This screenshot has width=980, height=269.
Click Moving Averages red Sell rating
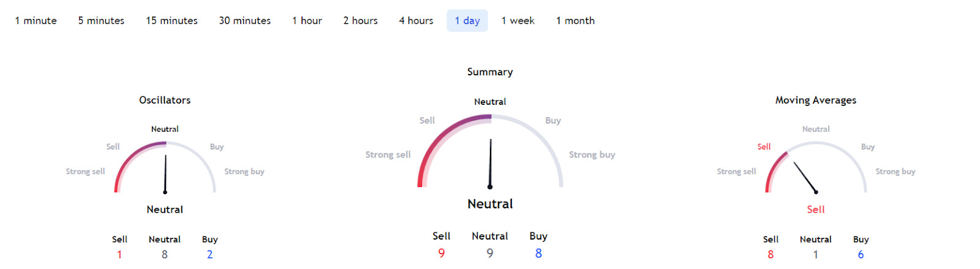[x=816, y=210]
